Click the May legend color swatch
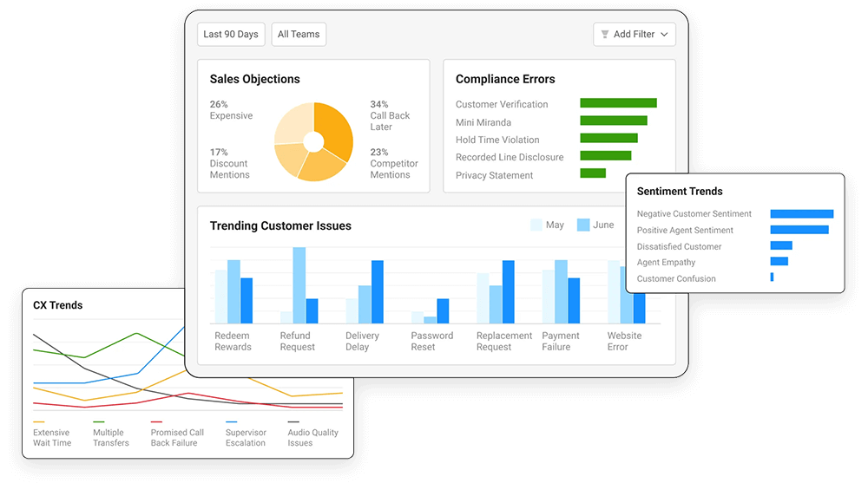Screen dimensions: 868x483 (x=536, y=225)
